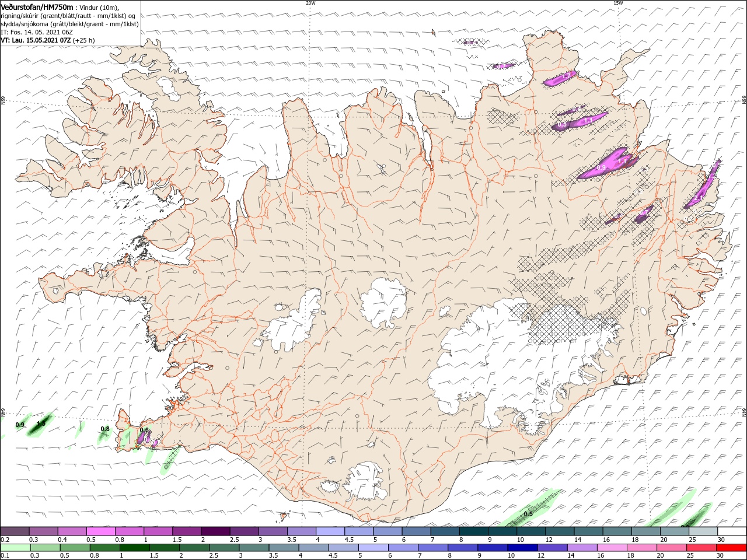747x560 pixels.
Task: Pick the deep blue swatch between 10 and 12
Action: pyautogui.click(x=522, y=548)
